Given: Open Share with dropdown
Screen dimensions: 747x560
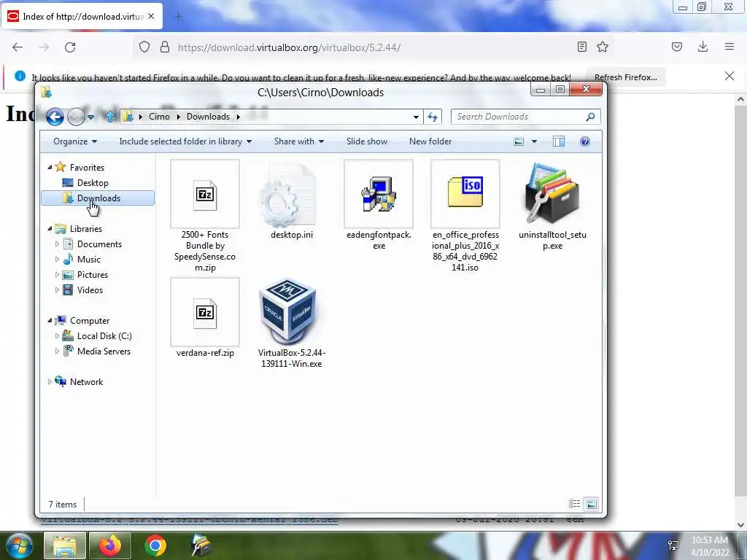Looking at the screenshot, I should click(298, 141).
